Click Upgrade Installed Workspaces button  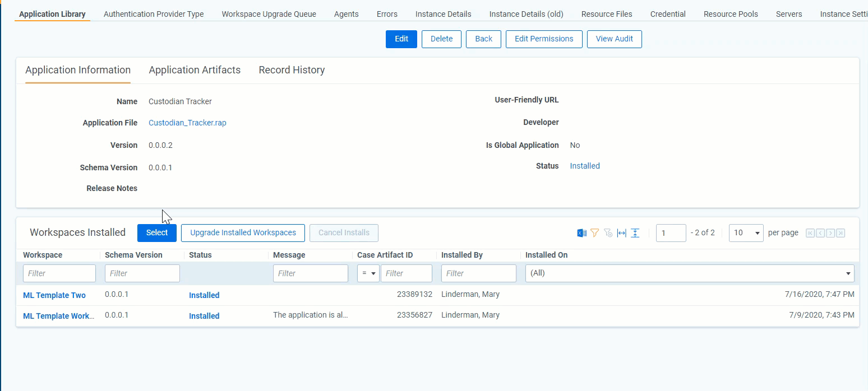click(243, 233)
